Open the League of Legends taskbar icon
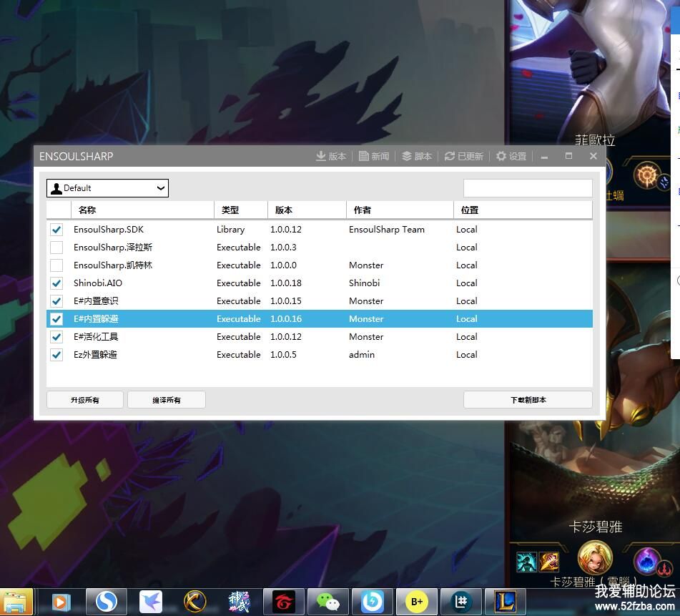The image size is (680, 616). 506,602
